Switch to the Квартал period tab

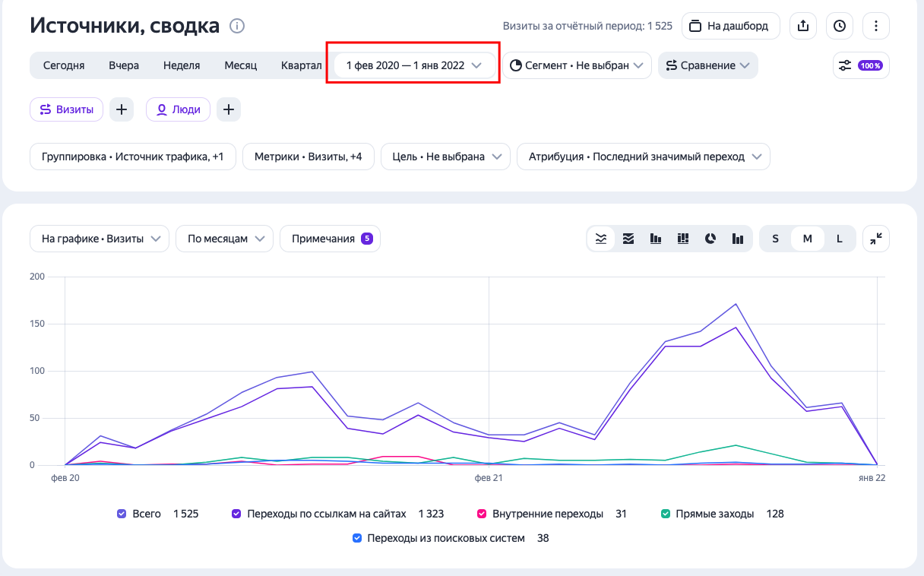click(301, 65)
